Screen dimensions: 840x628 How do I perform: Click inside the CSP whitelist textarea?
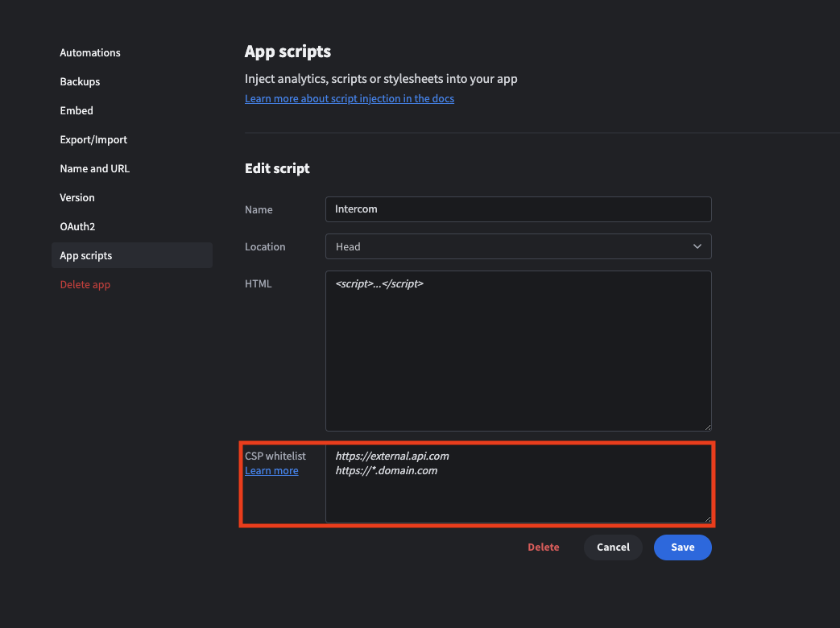(x=518, y=483)
